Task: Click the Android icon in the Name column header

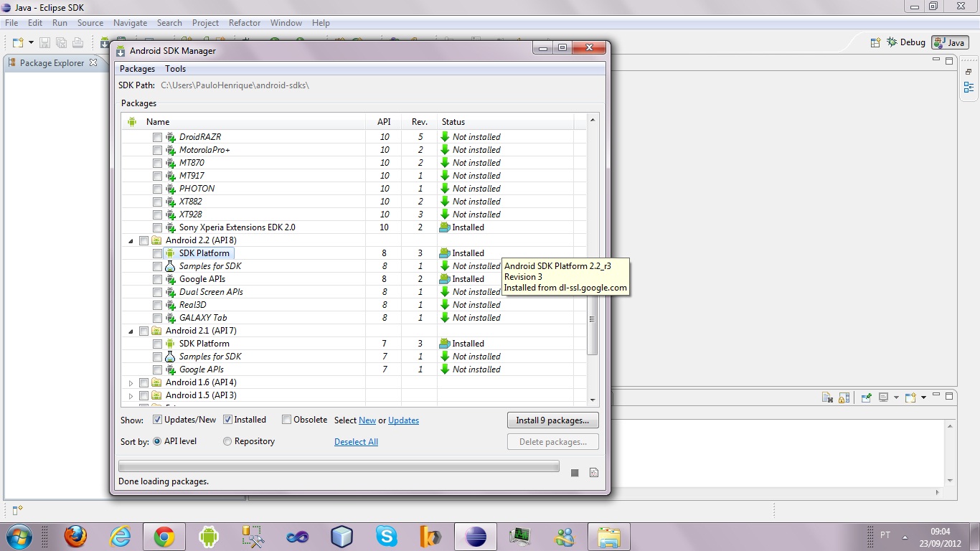Action: 132,122
